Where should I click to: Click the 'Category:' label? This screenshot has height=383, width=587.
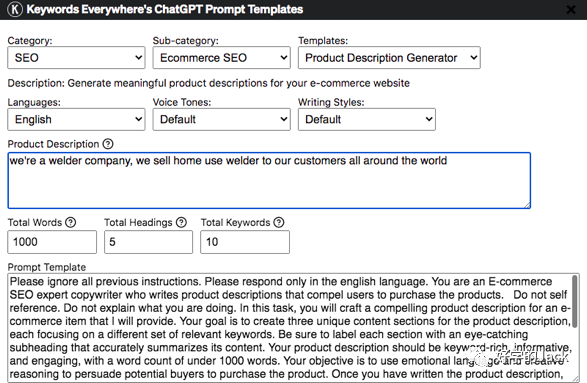(30, 40)
